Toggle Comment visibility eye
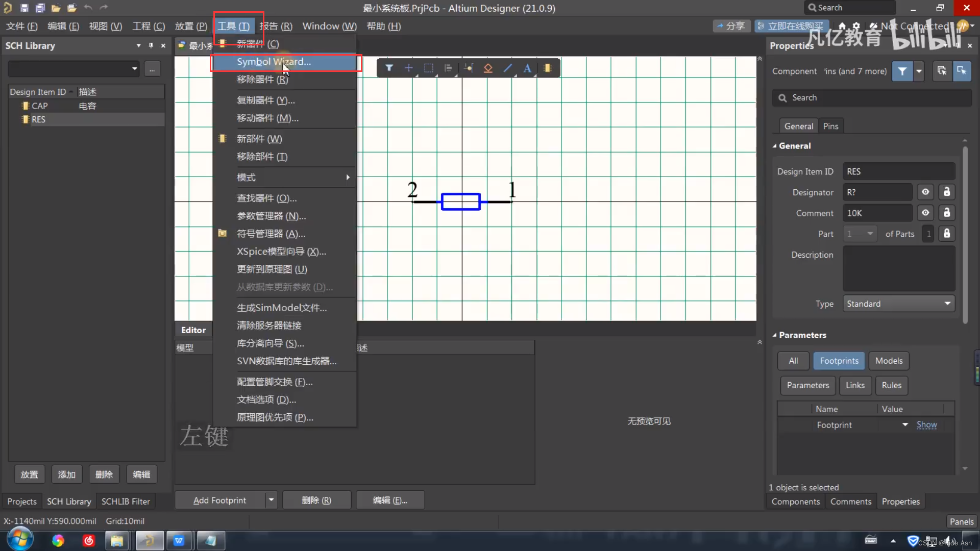Image resolution: width=980 pixels, height=551 pixels. coord(925,213)
